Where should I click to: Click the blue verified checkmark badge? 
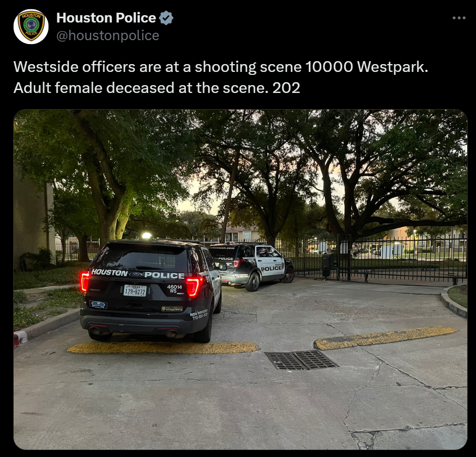(166, 18)
